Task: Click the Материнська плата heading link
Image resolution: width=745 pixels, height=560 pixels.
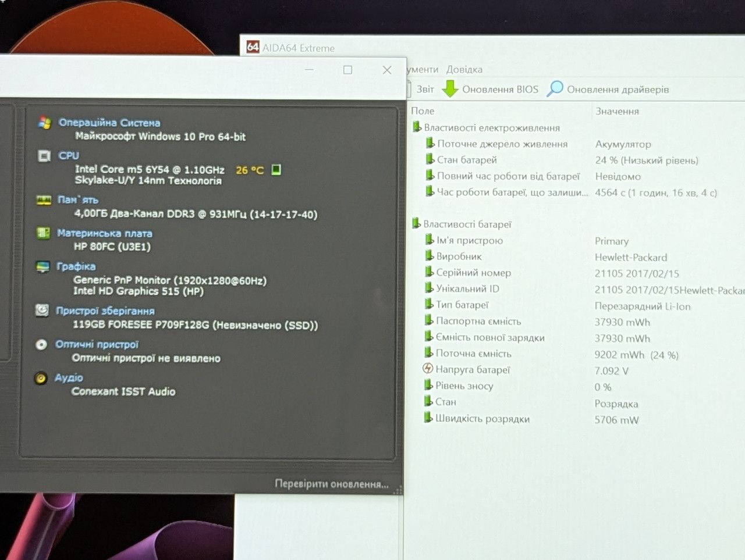Action: [105, 234]
